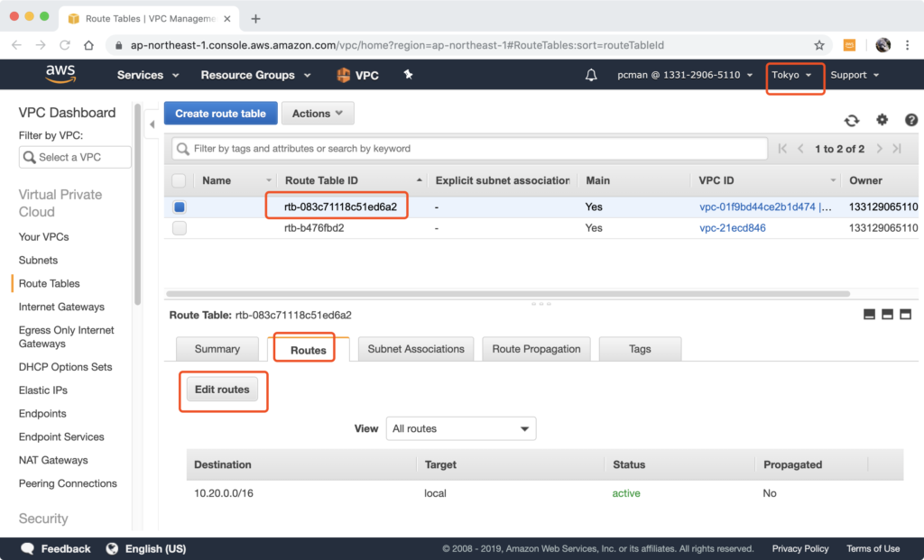Go to last page of results
This screenshot has height=560, width=924.
click(897, 149)
